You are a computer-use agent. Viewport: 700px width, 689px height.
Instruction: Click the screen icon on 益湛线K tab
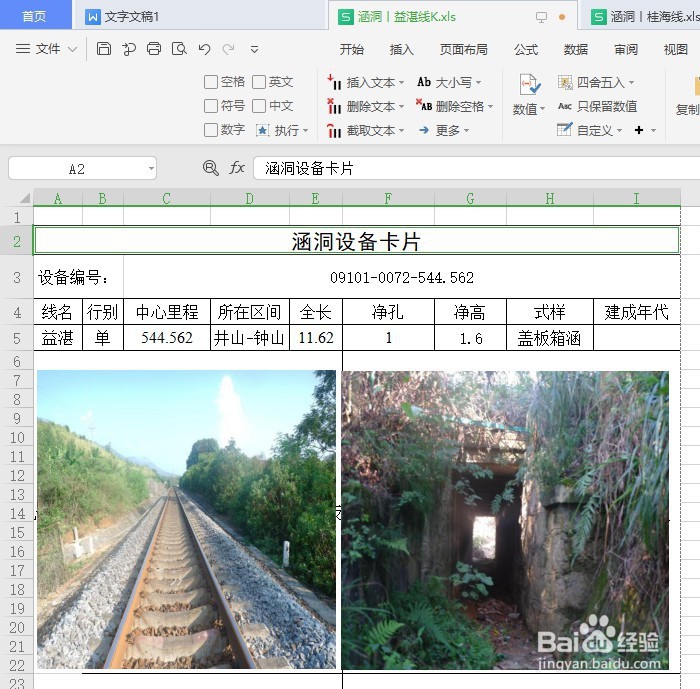coord(541,17)
